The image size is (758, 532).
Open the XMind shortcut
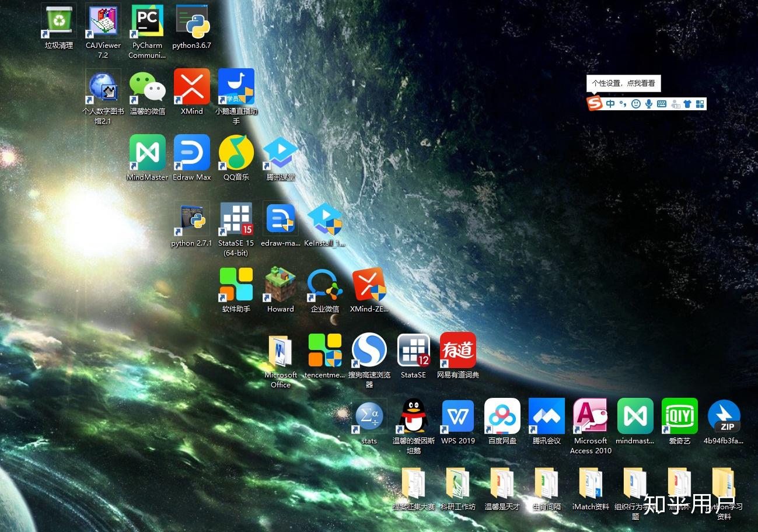192,87
